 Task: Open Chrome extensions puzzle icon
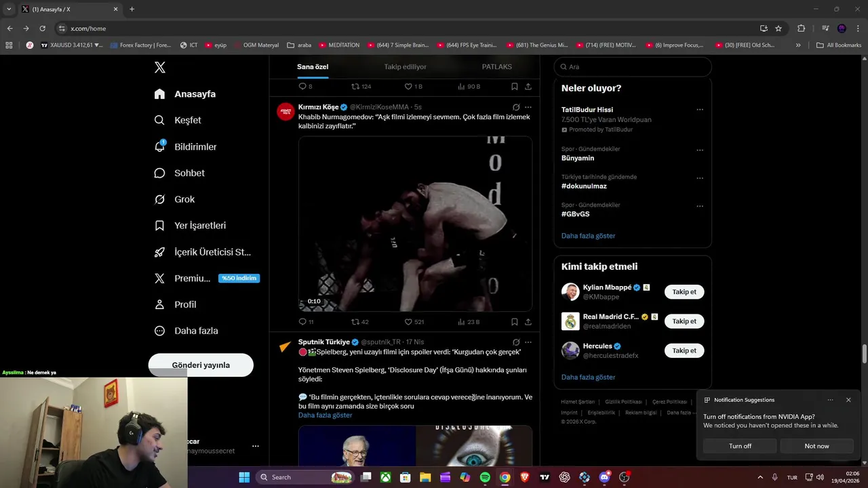(801, 28)
